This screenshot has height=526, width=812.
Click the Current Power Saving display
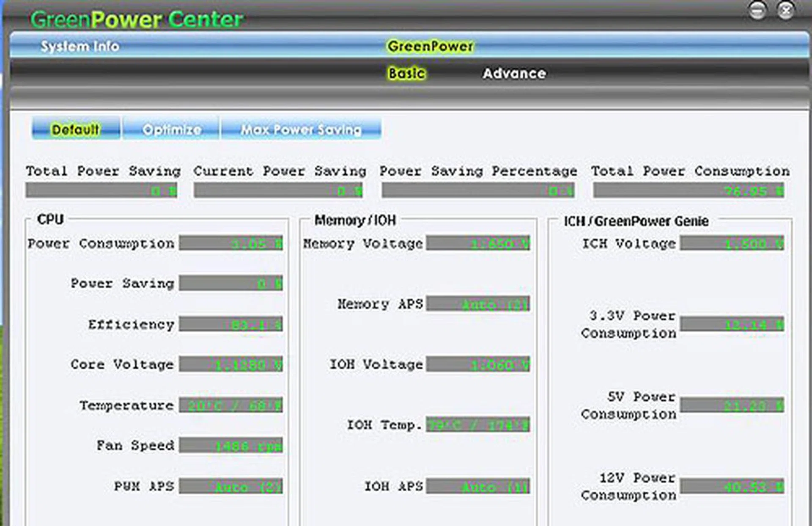coord(278,191)
